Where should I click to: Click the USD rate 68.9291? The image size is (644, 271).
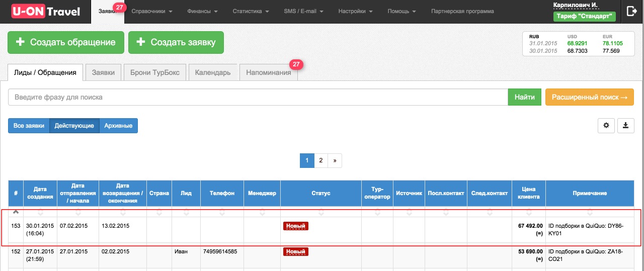tap(578, 43)
